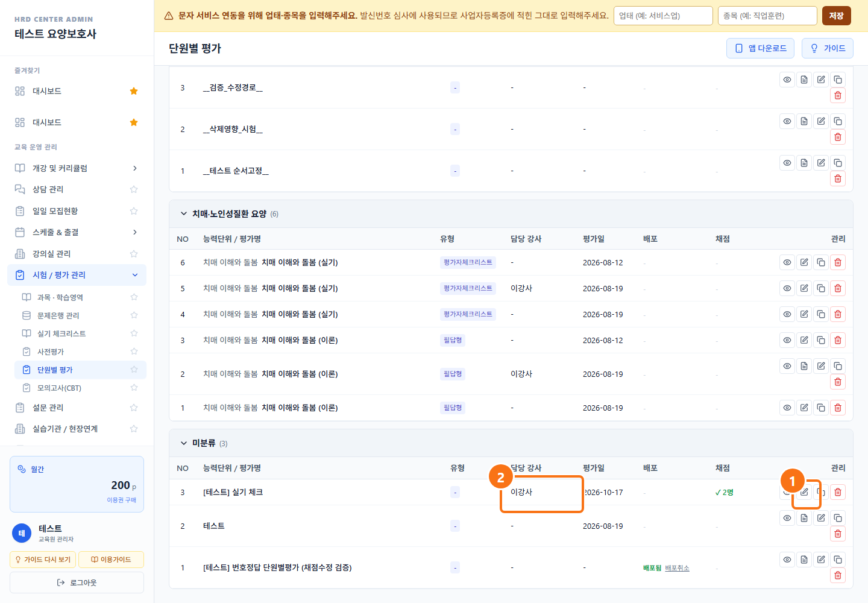Log out with the 로그아웃 button
This screenshot has height=603, width=868.
pos(77,582)
